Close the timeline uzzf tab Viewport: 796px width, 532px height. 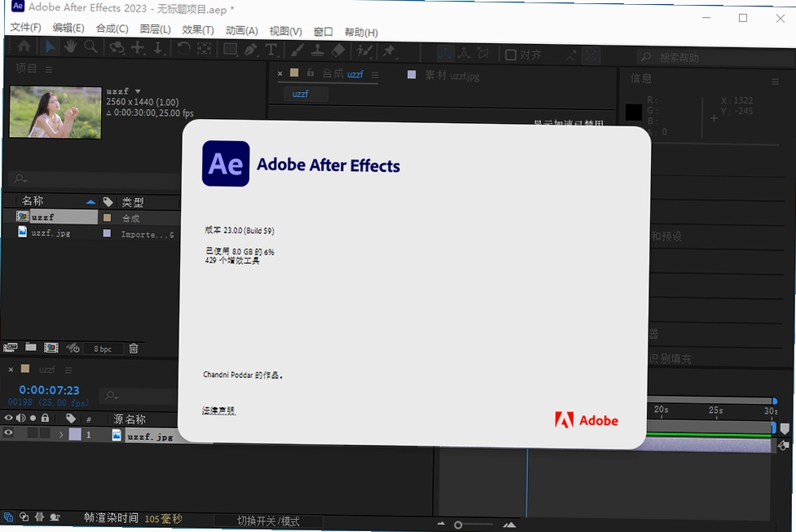point(11,370)
